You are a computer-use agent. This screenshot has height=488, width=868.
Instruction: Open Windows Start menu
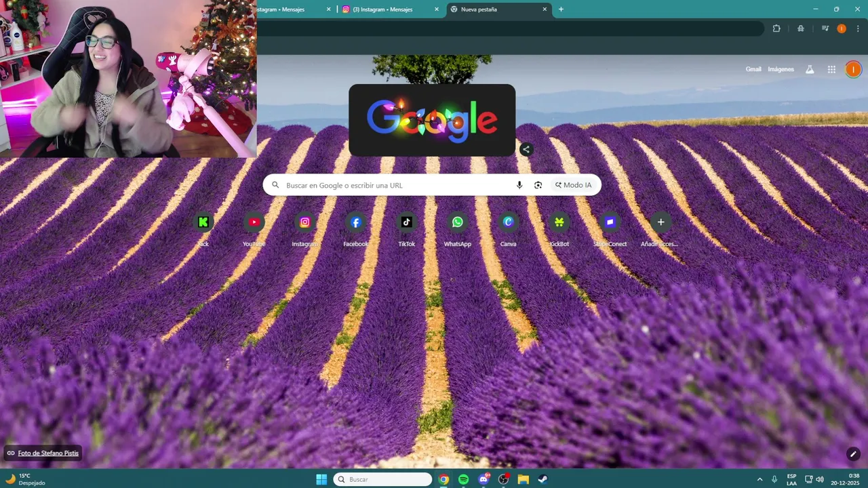[321, 479]
